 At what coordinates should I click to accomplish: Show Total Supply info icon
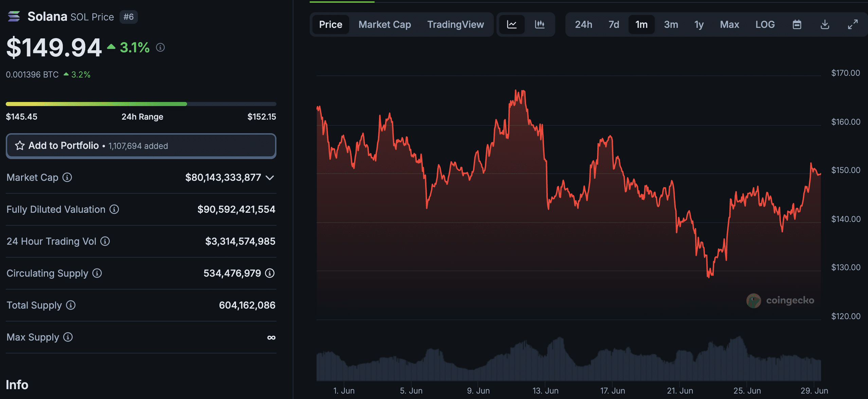(x=71, y=305)
